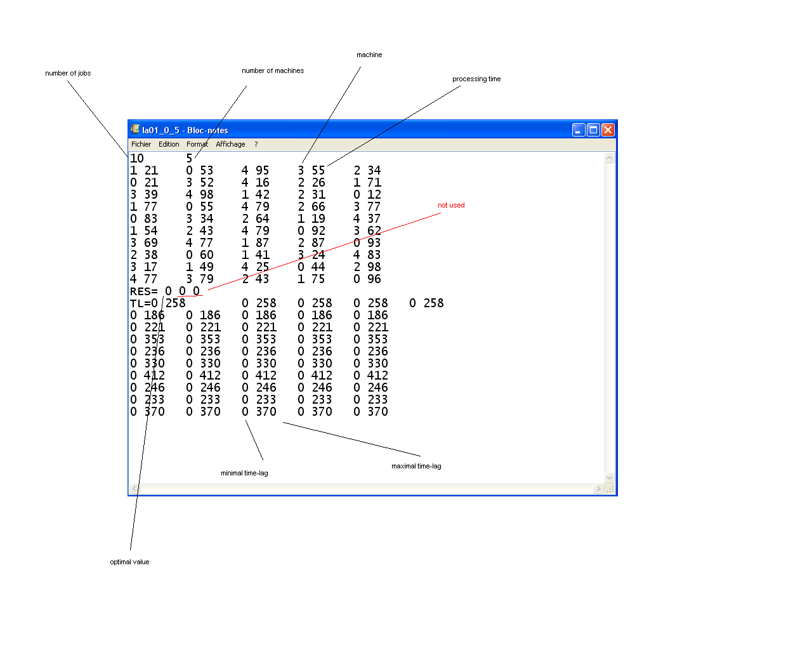
Task: Click the number "10" on the first line
Action: [x=137, y=159]
